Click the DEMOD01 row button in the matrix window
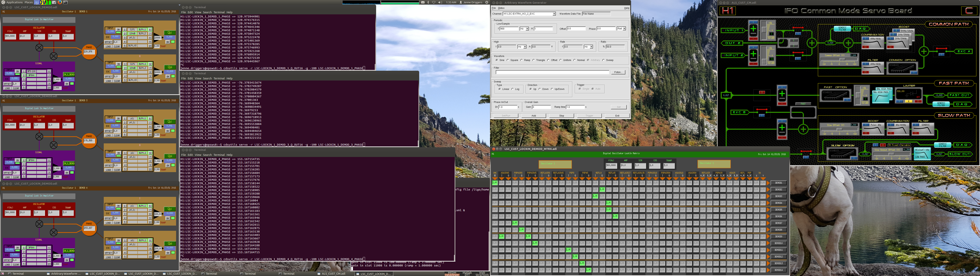The width and height of the screenshot is (980, 276). coord(778,183)
